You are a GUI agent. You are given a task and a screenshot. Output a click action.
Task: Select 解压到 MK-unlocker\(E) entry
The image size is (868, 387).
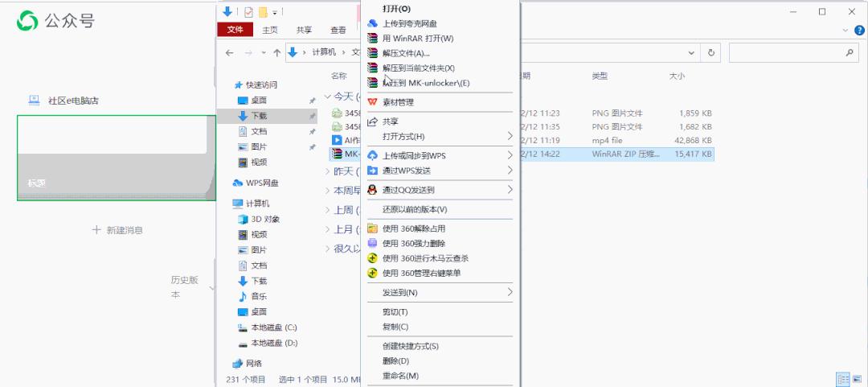[426, 83]
